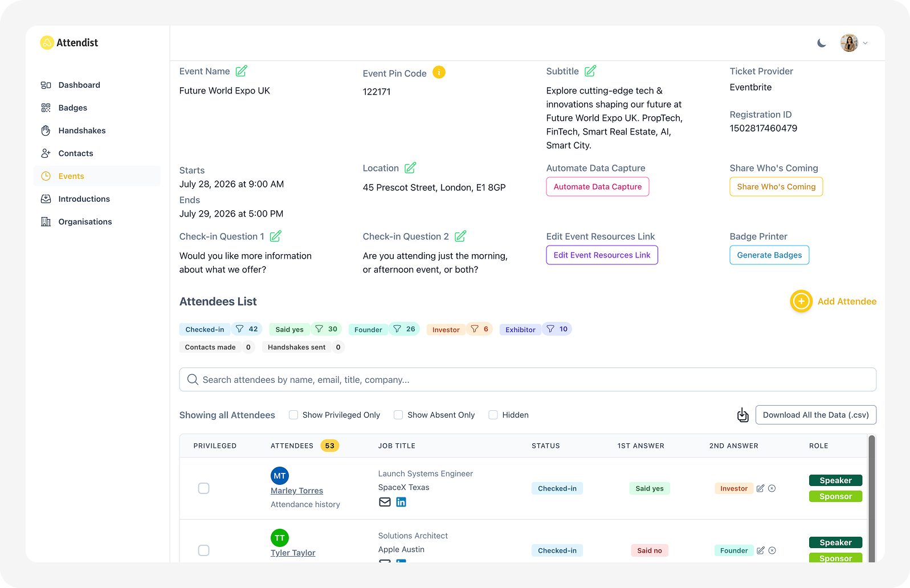Click the Handshakes sent tag
Viewport: 910px width, 588px height.
(297, 347)
